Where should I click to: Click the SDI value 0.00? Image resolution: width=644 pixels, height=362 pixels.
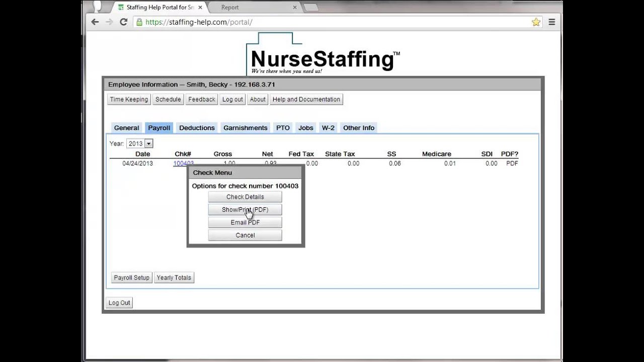coord(492,163)
